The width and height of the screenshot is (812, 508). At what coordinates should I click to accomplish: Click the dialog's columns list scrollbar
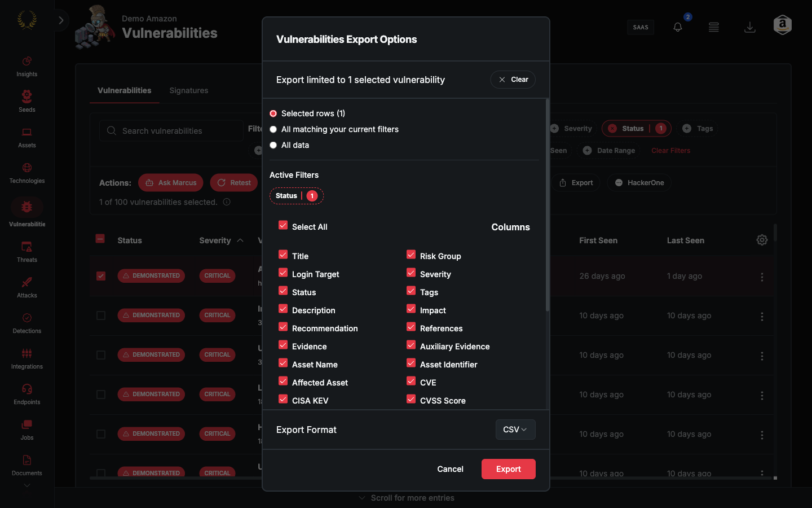point(547,205)
